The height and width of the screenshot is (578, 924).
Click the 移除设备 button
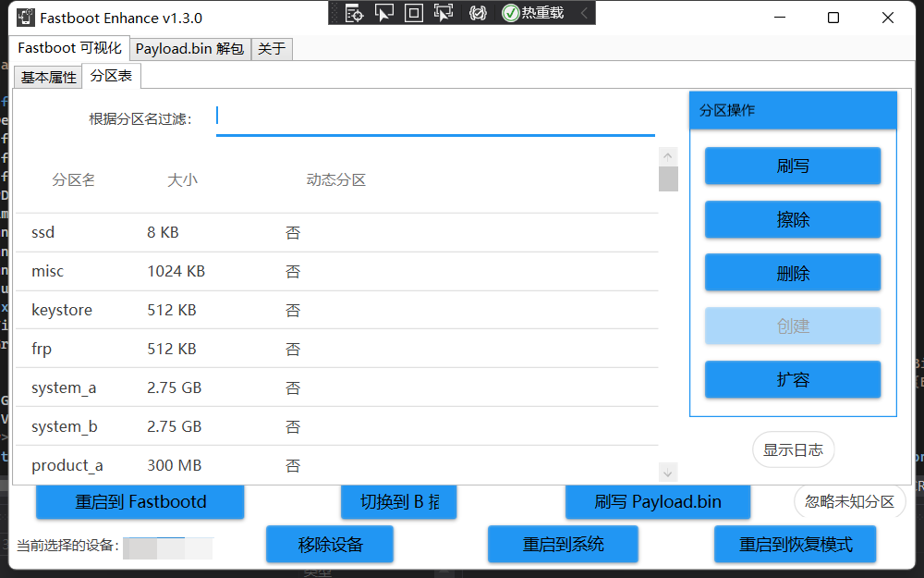(x=330, y=545)
